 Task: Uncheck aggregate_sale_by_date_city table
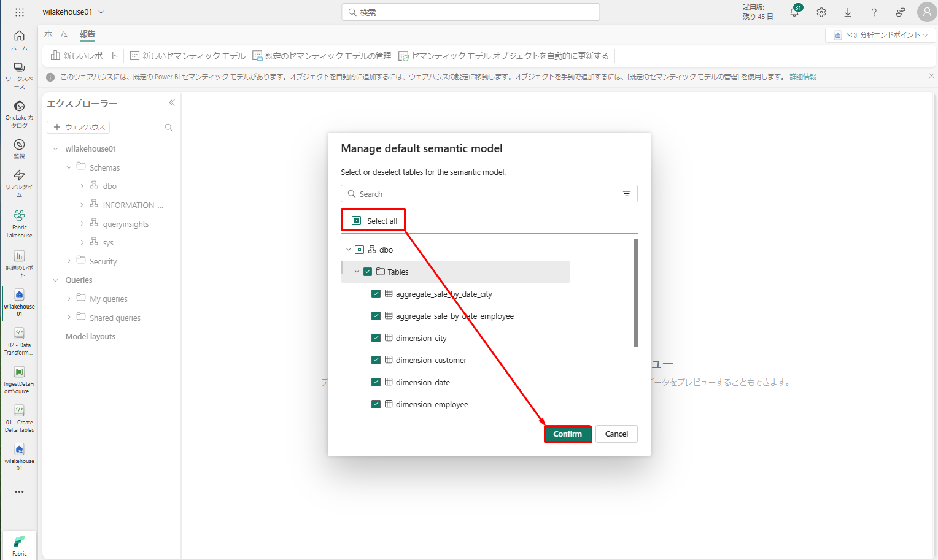coord(376,294)
